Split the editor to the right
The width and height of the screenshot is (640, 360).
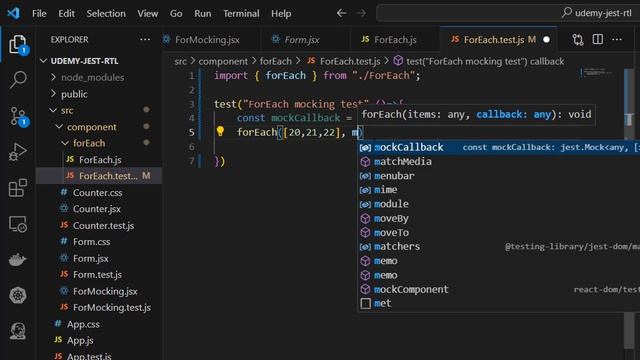coord(598,39)
